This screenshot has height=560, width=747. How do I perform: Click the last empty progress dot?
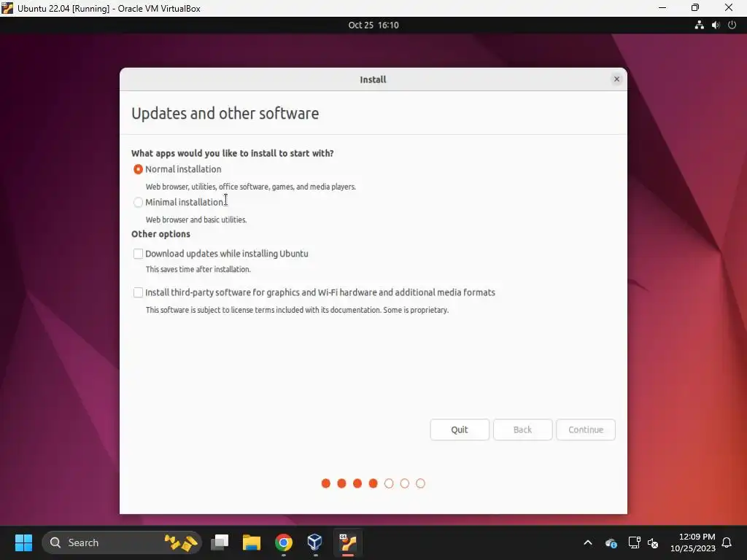420,483
